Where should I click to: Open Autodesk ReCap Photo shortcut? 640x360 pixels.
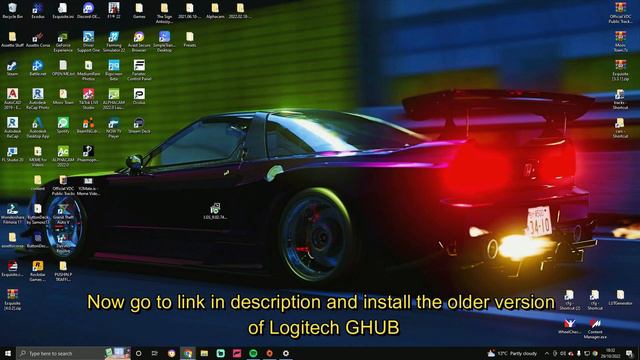38,99
